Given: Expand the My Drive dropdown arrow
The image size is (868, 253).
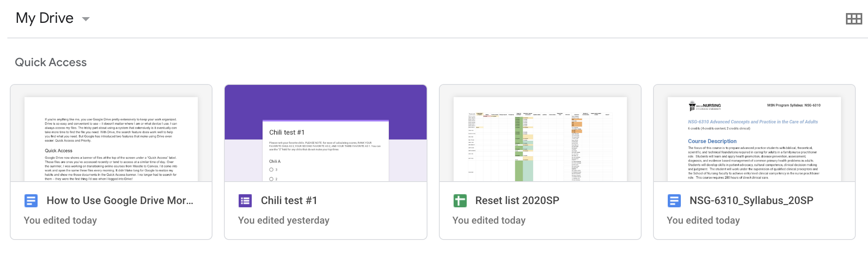Looking at the screenshot, I should tap(86, 19).
